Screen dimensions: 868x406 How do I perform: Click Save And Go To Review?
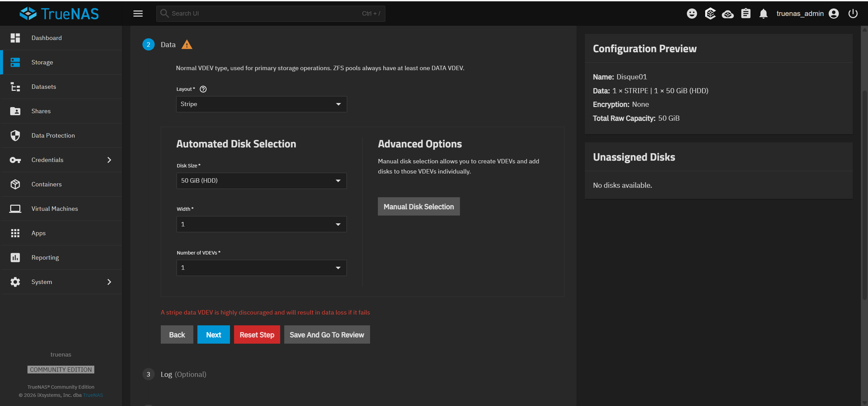point(327,335)
